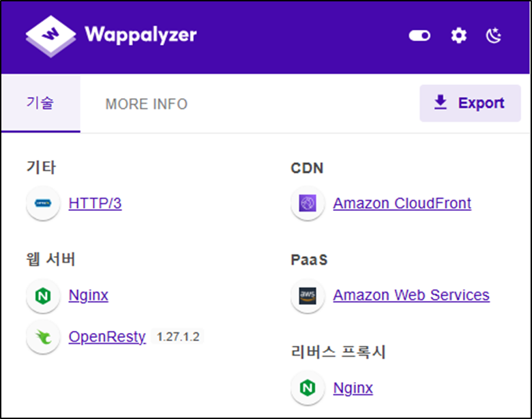Open the HTTP/3 link
Screen dimensions: 532x419
coord(95,203)
